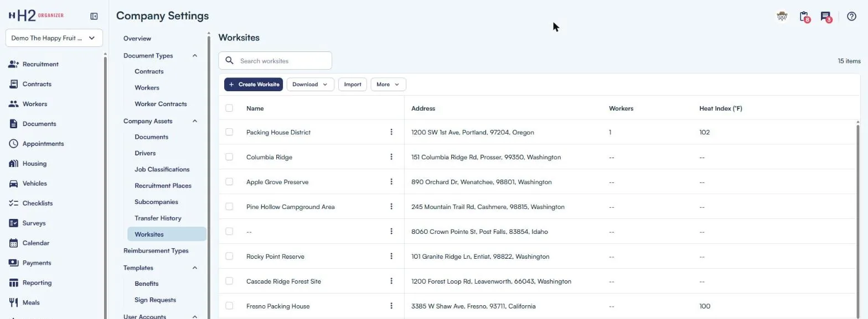Click the settings menu scrollbar

point(209,177)
